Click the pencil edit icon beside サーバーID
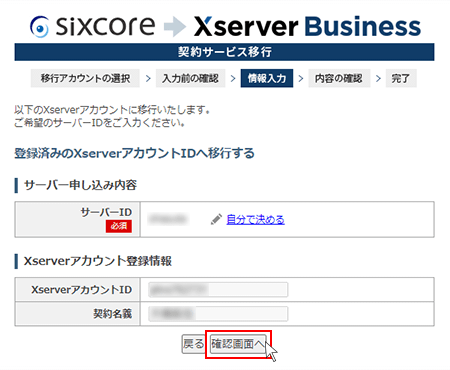This screenshot has height=370, width=450. click(216, 219)
